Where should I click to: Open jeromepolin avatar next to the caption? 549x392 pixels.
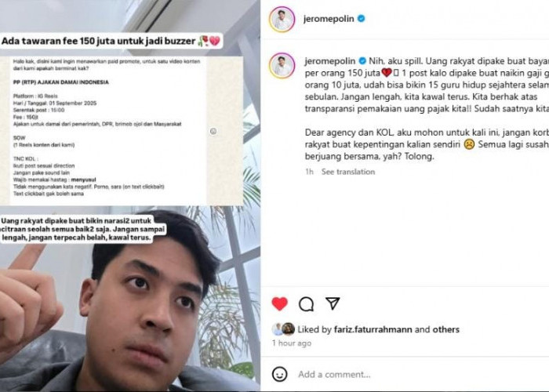282,65
